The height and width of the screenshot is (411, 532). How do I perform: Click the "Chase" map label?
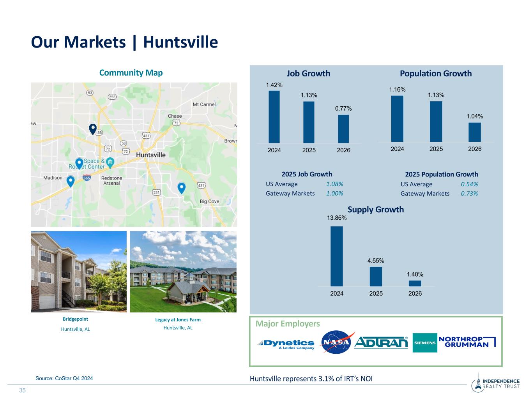click(175, 116)
